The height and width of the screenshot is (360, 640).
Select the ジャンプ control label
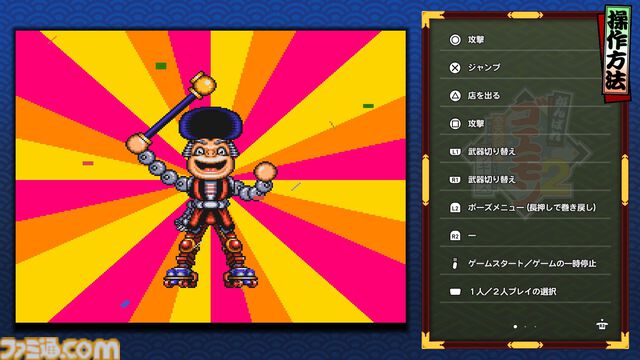point(484,67)
